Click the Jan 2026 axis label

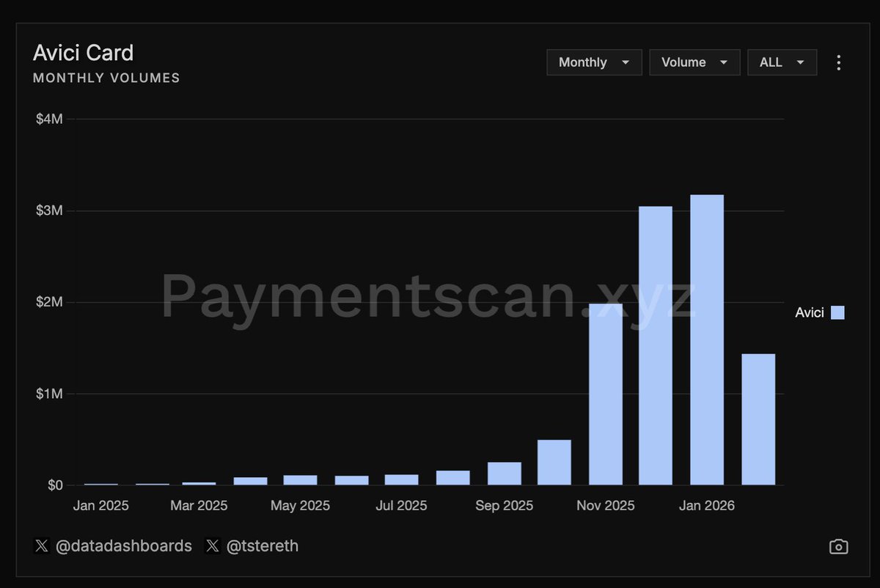[707, 506]
